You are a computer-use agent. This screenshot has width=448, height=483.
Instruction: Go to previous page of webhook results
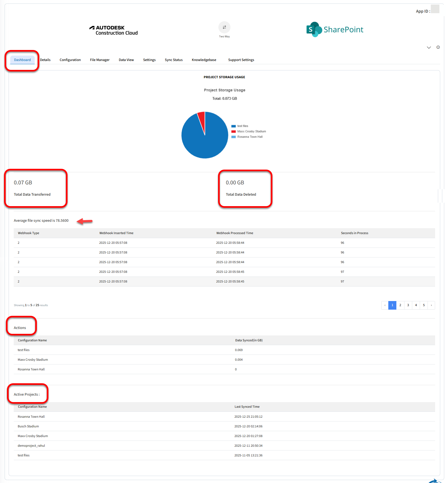pyautogui.click(x=385, y=305)
